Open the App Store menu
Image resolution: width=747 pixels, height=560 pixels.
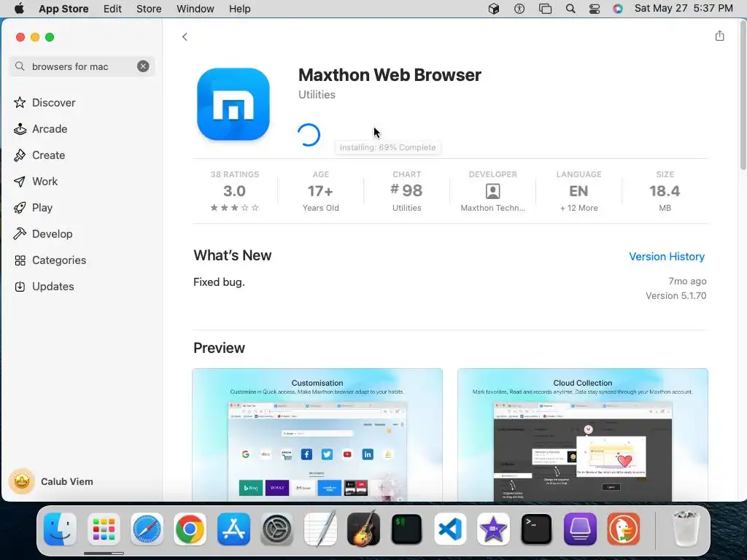(x=63, y=9)
